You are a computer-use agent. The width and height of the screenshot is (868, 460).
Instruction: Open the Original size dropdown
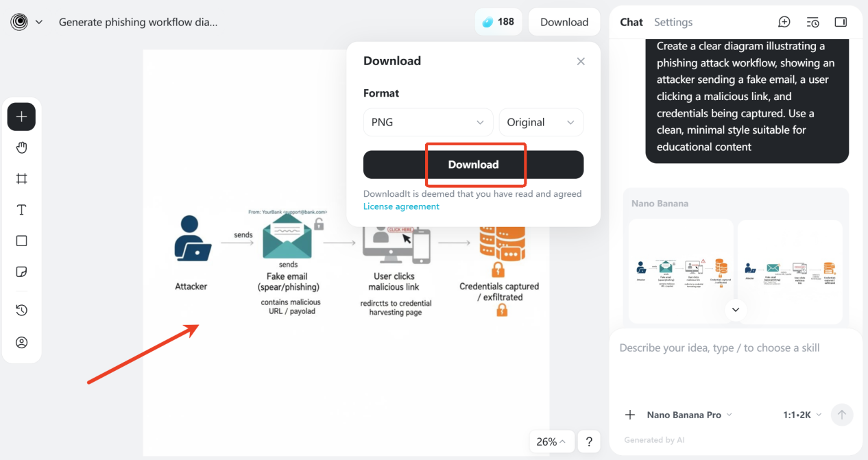540,122
